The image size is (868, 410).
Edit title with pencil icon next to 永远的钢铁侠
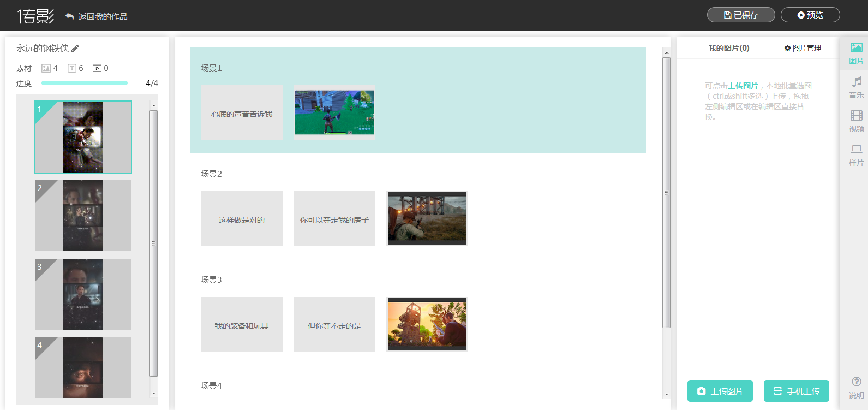[x=75, y=49]
